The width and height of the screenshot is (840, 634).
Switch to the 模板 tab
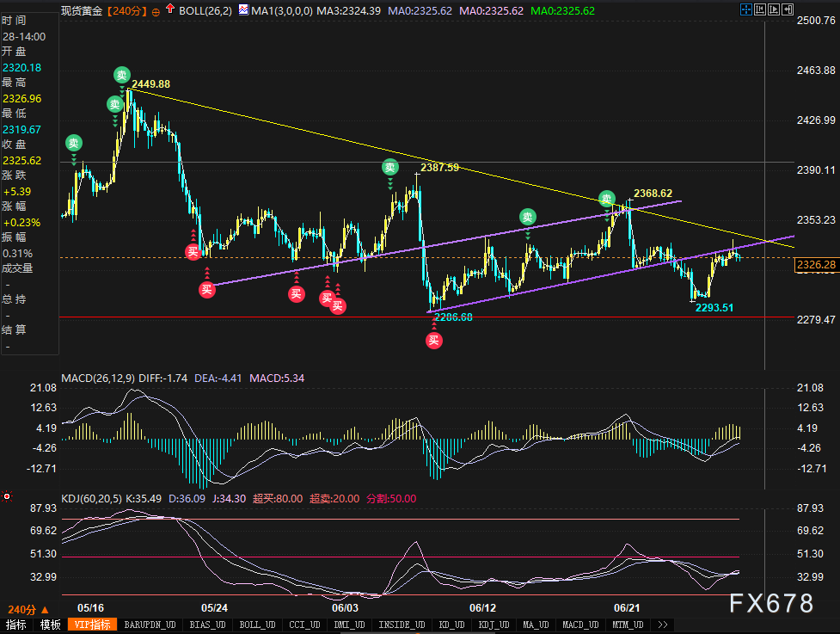click(50, 625)
